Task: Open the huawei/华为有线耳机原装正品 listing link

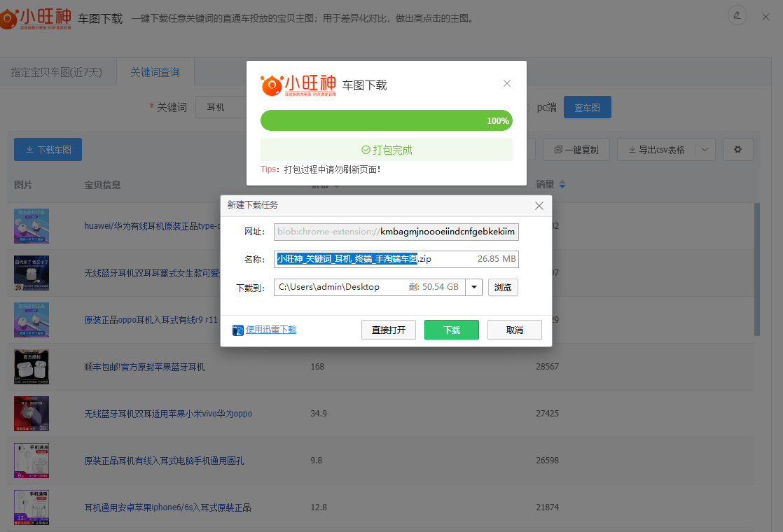Action: [x=152, y=226]
